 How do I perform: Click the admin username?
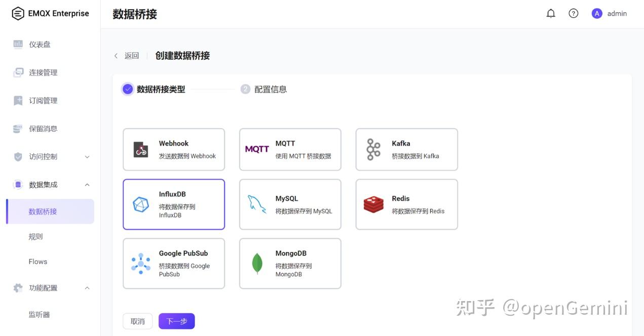tap(617, 14)
